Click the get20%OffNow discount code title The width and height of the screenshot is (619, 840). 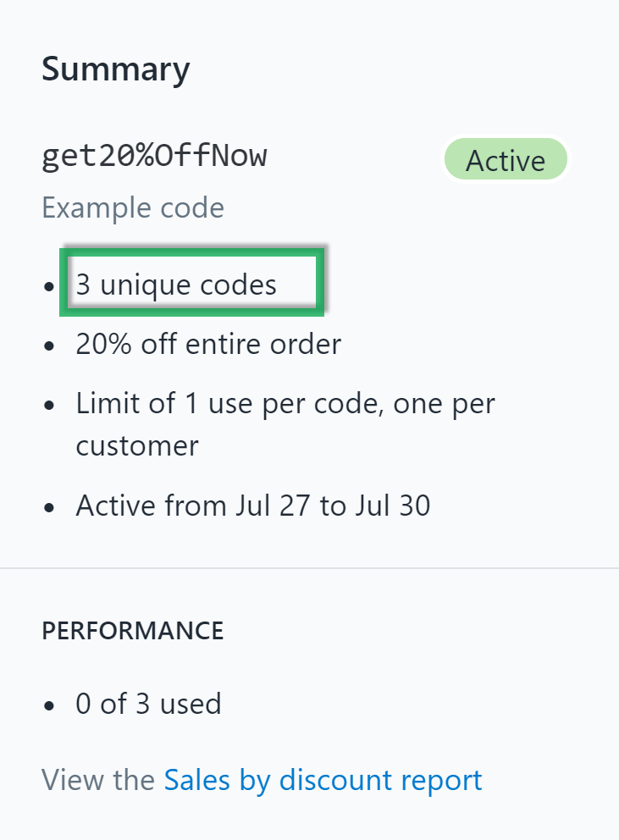pyautogui.click(x=155, y=156)
